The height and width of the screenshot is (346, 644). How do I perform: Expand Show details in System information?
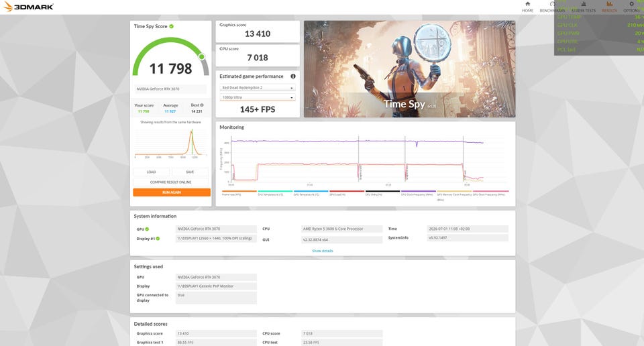click(x=323, y=251)
